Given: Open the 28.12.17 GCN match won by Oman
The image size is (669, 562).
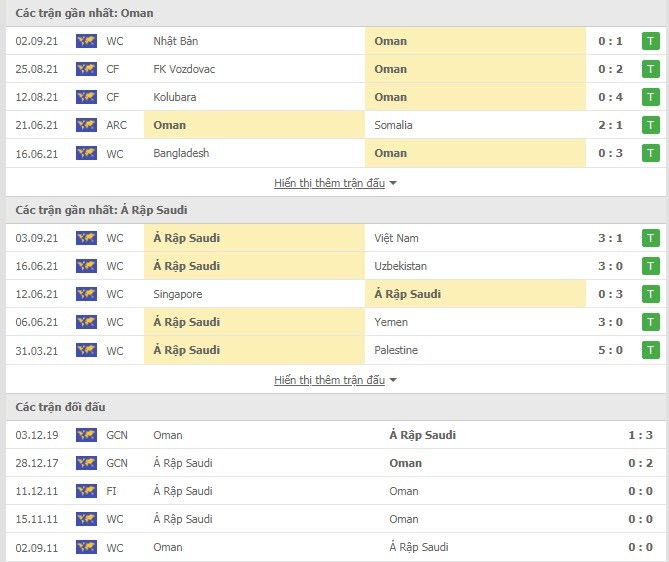Looking at the screenshot, I should click(x=335, y=463).
